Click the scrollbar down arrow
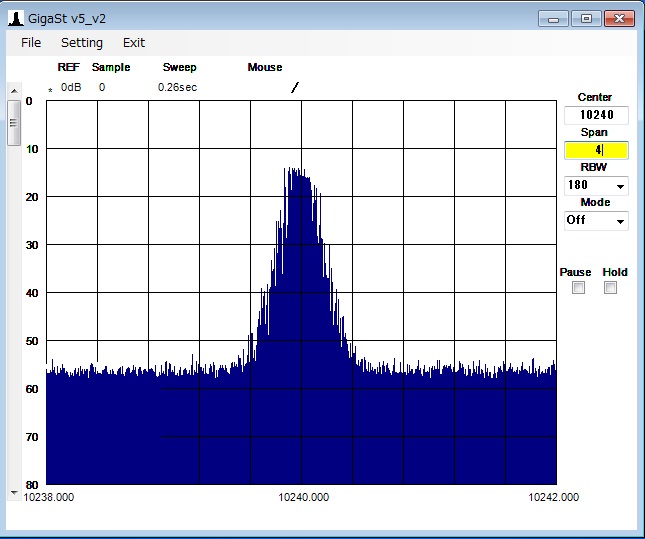 [14, 493]
